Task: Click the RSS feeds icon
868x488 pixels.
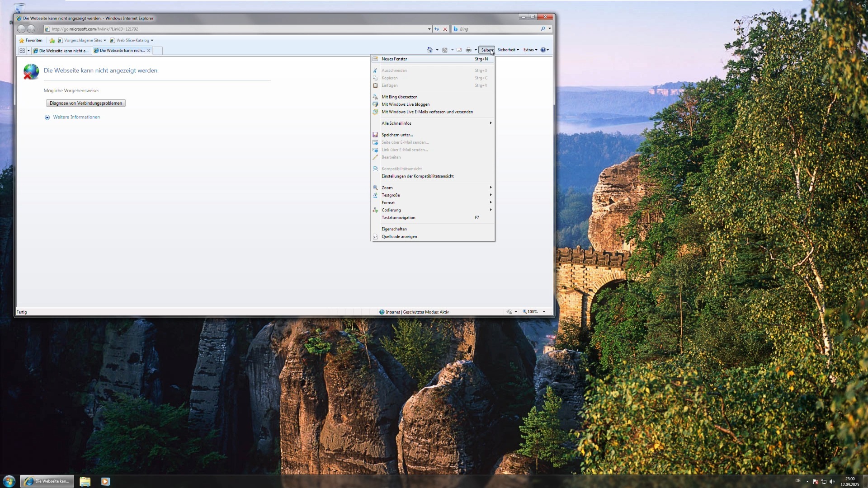Action: point(446,50)
